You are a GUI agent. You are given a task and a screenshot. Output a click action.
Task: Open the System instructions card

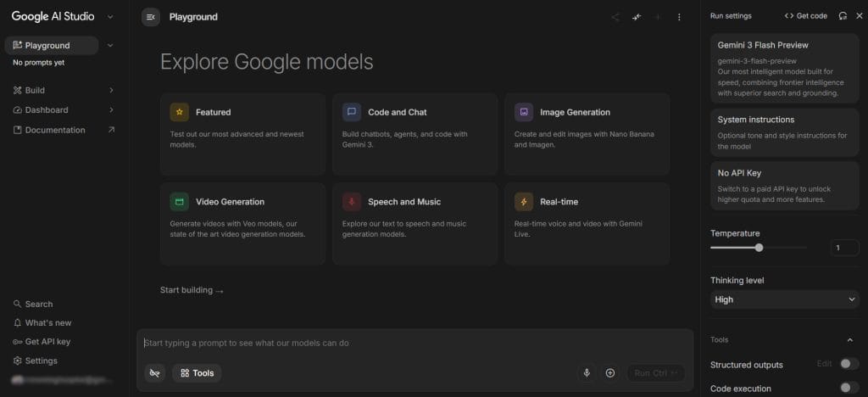(784, 133)
